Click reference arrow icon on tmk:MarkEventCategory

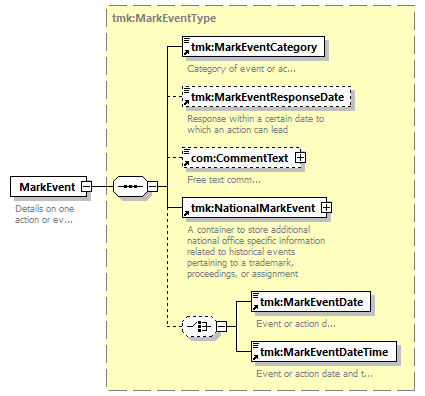(x=186, y=52)
